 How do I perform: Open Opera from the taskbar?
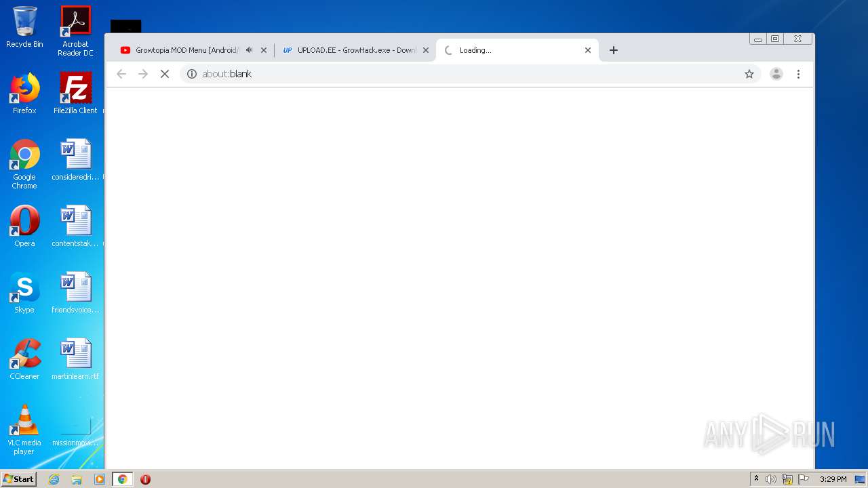click(x=145, y=479)
